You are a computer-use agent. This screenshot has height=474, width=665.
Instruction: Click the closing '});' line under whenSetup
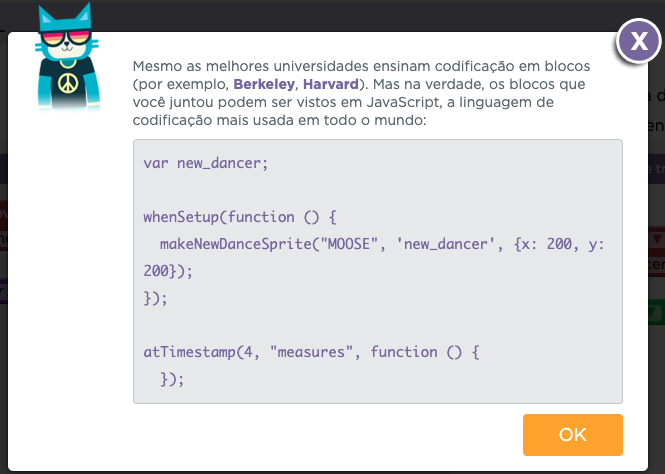153,297
